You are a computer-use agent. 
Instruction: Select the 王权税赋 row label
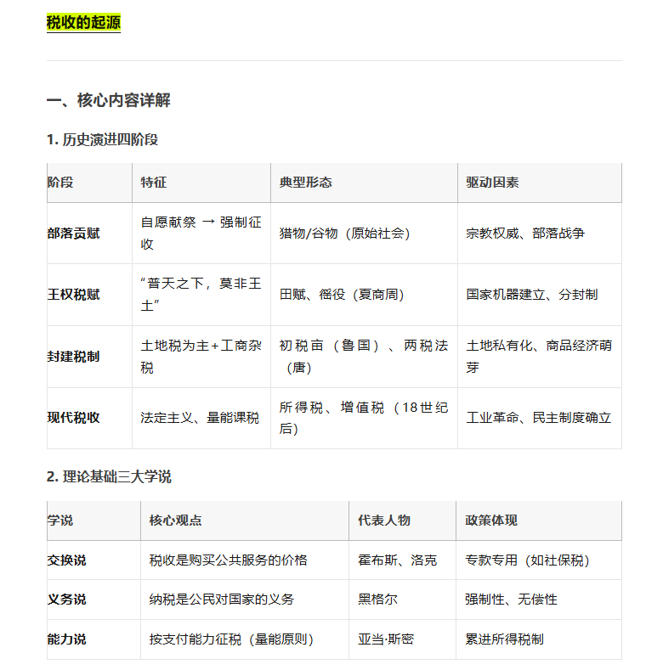coord(74,295)
